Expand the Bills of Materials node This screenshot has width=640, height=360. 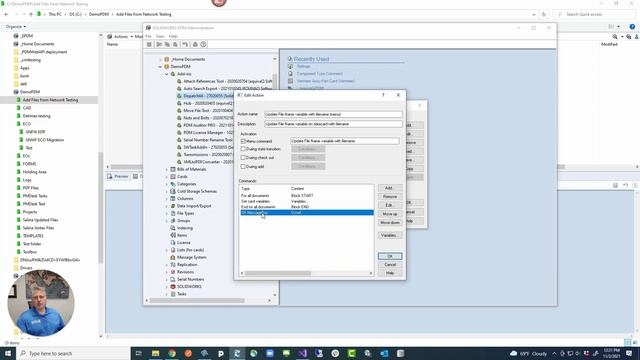click(x=167, y=169)
